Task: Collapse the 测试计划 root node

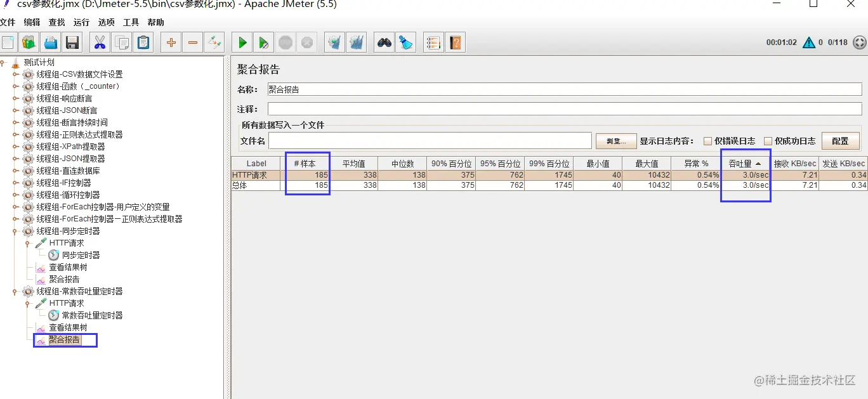Action: [x=3, y=62]
